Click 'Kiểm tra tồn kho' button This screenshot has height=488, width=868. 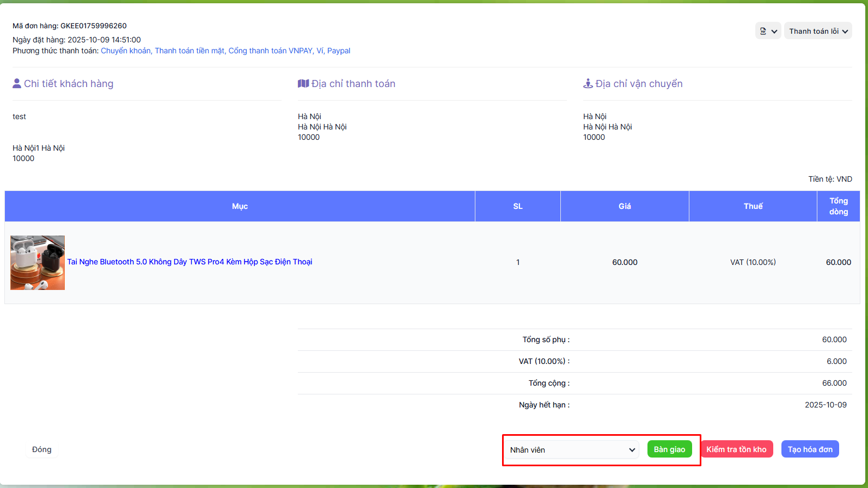coord(736,449)
